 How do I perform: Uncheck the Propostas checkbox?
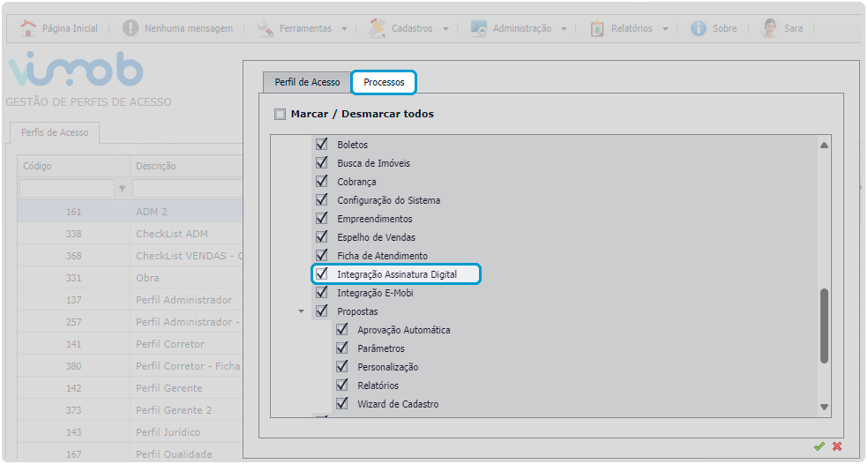(322, 311)
